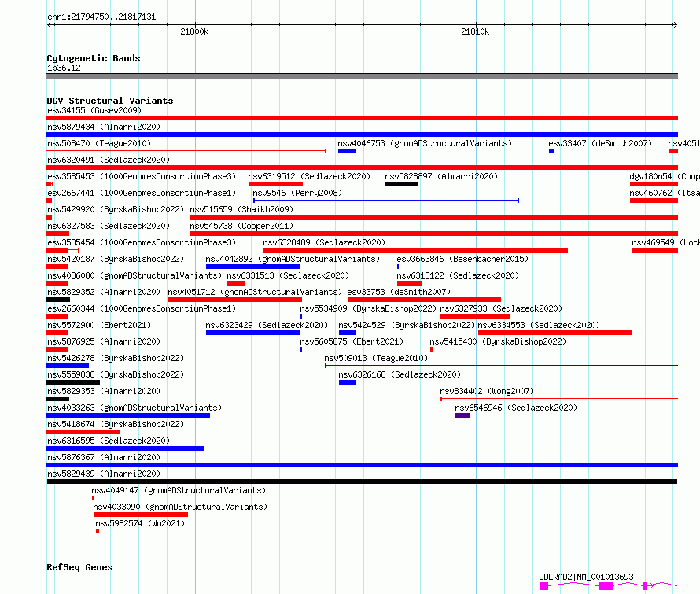This screenshot has width=700, height=594.
Task: Click nsv5982574 (Wu2021) label
Action: (x=140, y=523)
